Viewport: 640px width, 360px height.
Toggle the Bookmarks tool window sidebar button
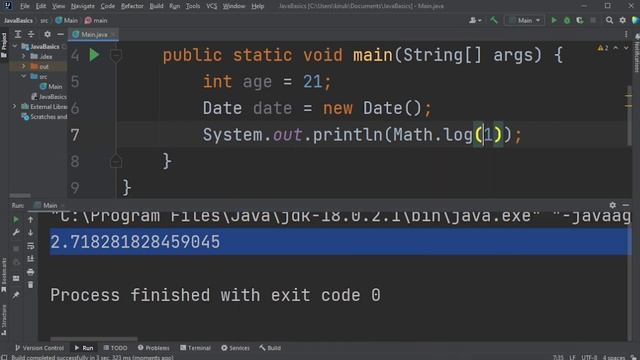[4, 275]
